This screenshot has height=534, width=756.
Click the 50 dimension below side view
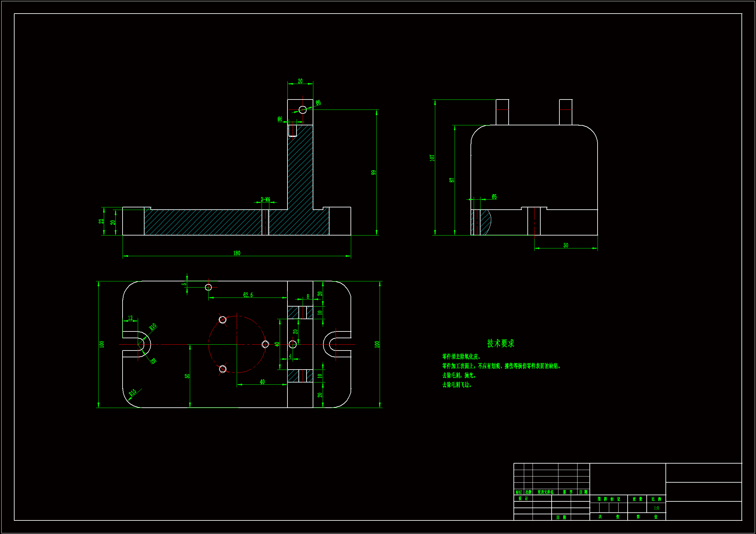[x=566, y=246]
